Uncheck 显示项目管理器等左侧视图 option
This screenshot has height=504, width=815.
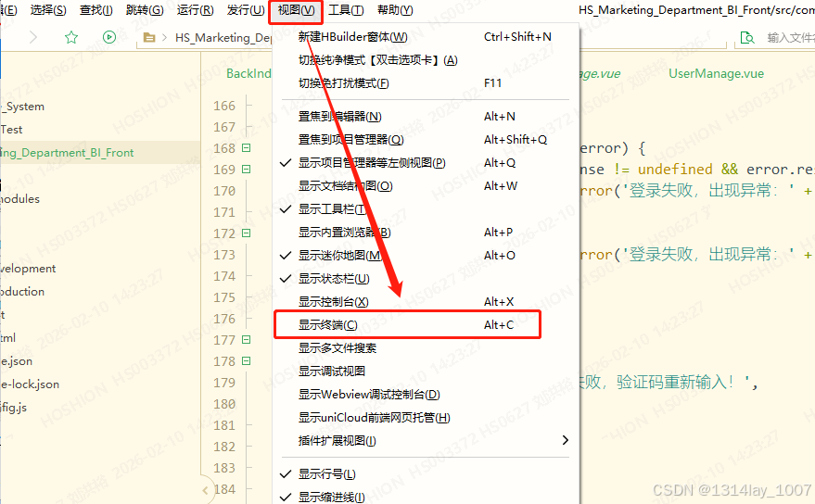click(371, 163)
